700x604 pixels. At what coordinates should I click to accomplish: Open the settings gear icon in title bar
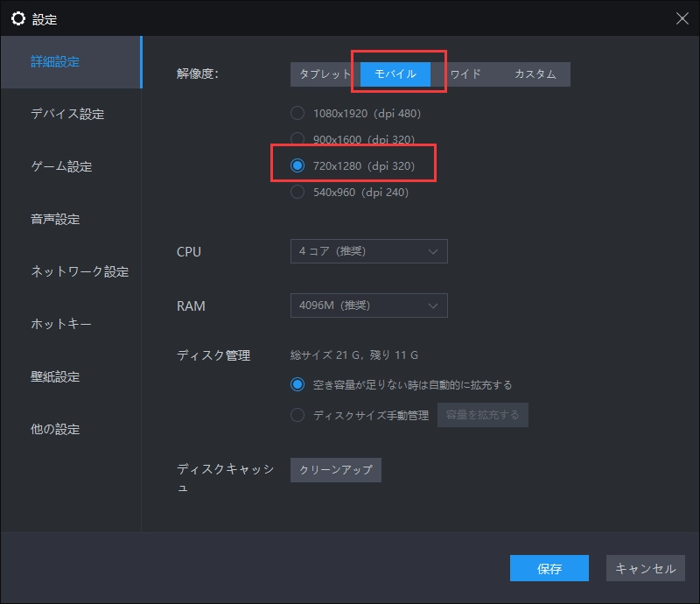pyautogui.click(x=17, y=18)
